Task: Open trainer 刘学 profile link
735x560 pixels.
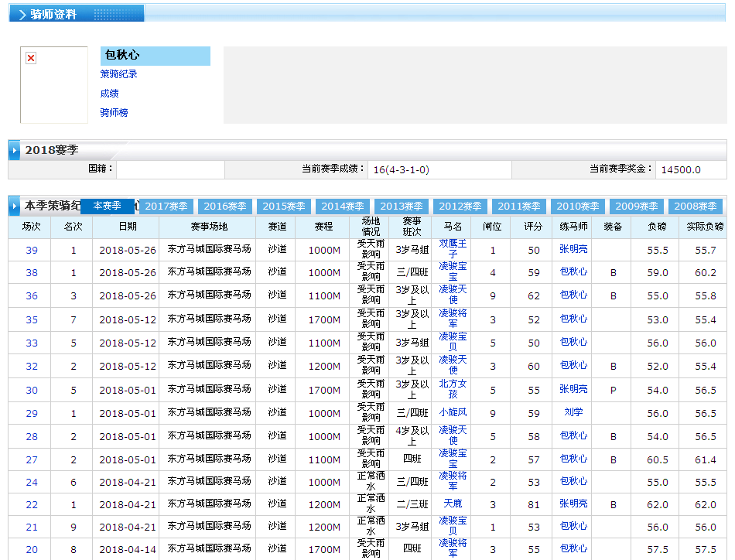Action: (573, 413)
